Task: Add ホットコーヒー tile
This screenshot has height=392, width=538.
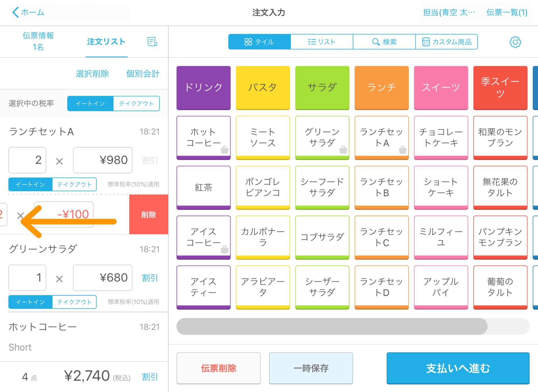Action: (203, 137)
